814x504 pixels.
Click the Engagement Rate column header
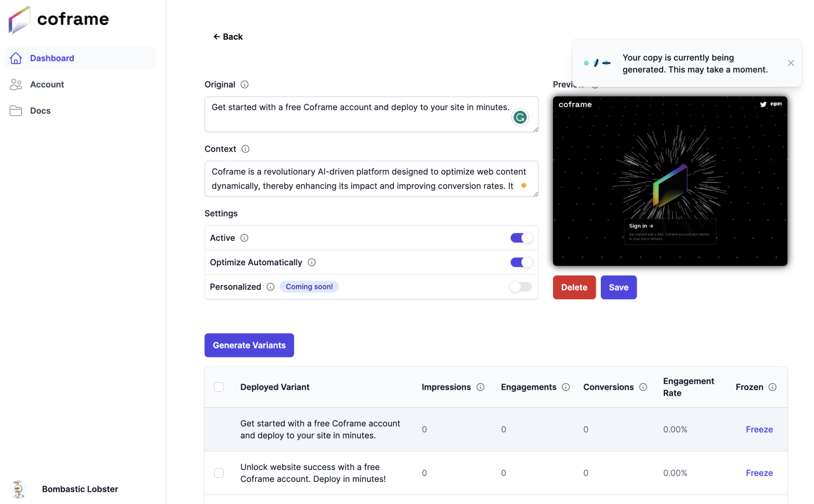point(688,387)
